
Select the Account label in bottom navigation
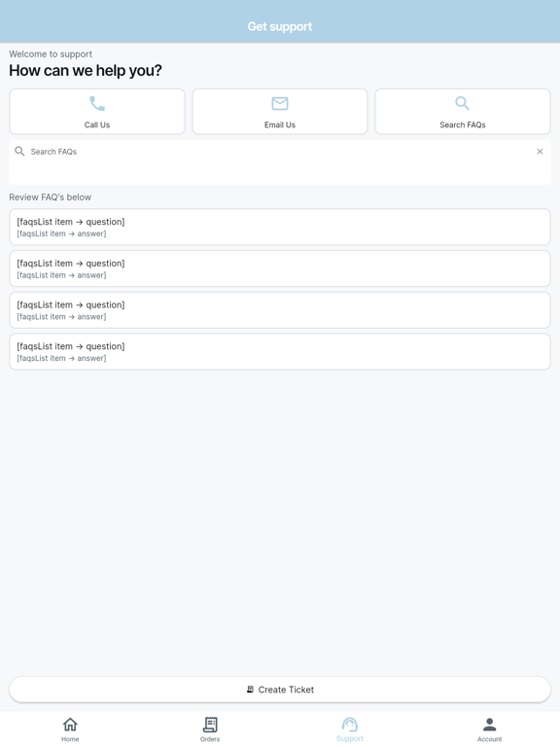[490, 739]
